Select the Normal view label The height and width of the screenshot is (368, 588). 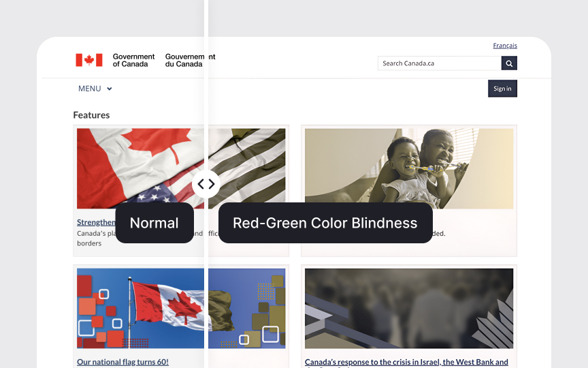[x=154, y=223]
